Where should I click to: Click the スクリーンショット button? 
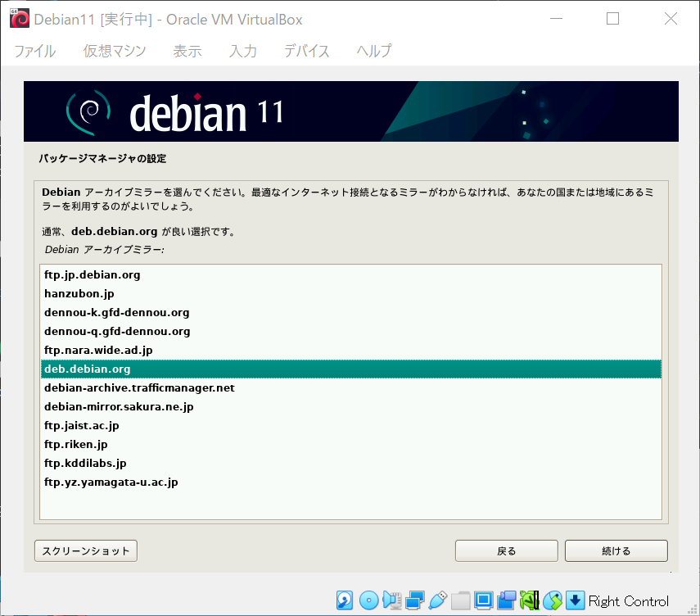tap(86, 550)
